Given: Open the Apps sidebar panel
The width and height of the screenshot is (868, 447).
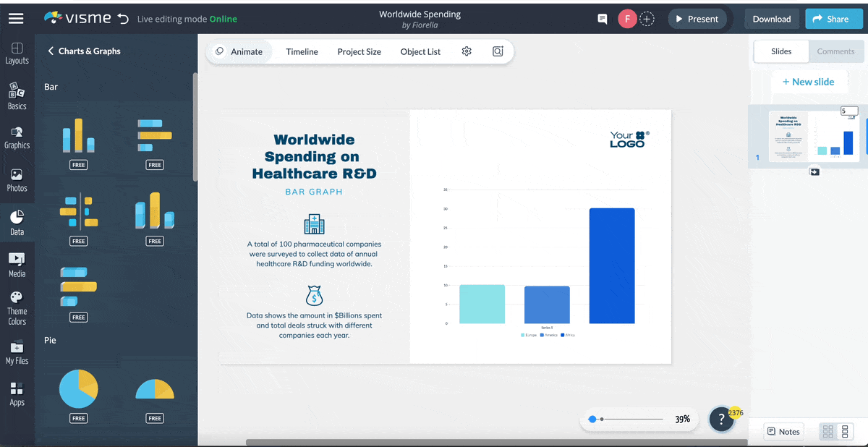Looking at the screenshot, I should 17,394.
